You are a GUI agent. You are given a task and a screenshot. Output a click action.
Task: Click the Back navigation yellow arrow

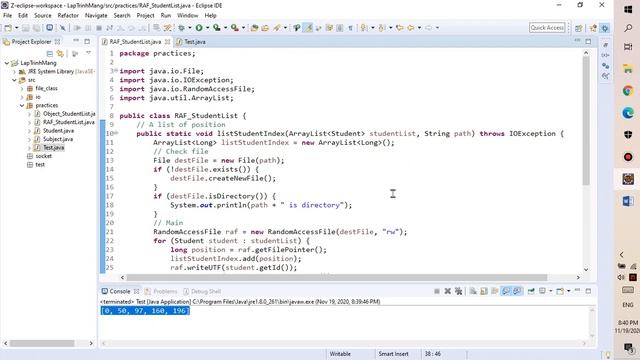pos(411,28)
